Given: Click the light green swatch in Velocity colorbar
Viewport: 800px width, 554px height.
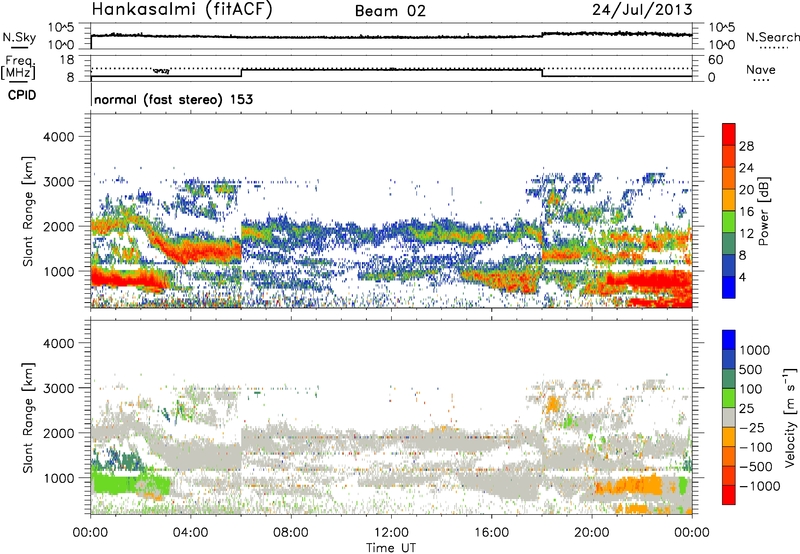Looking at the screenshot, I should [x=729, y=398].
